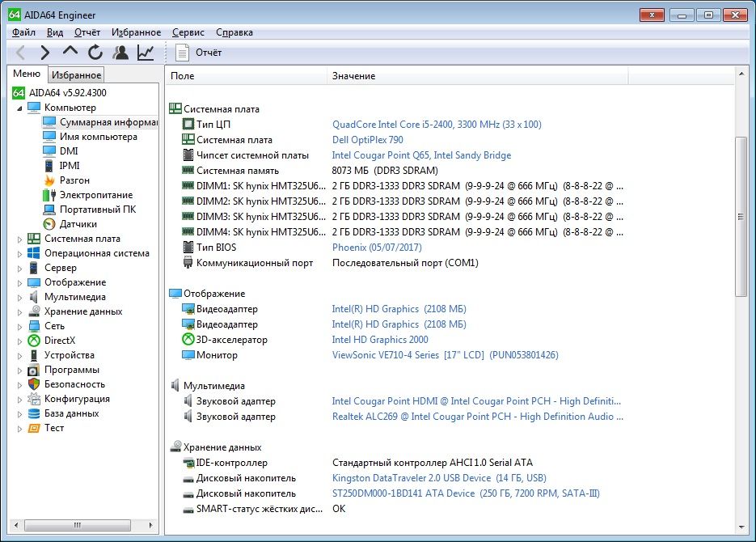
Task: Open the Phoenix (05/07/2017) BIOS link
Action: [x=377, y=248]
